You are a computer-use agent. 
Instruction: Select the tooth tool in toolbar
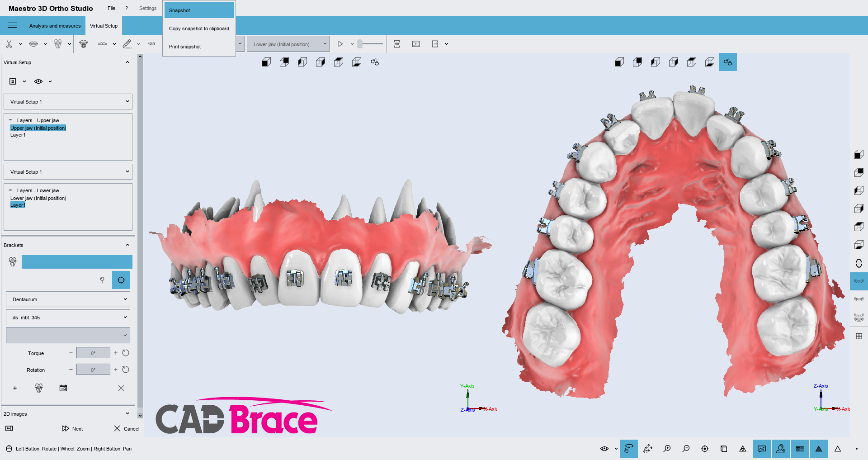(x=58, y=44)
